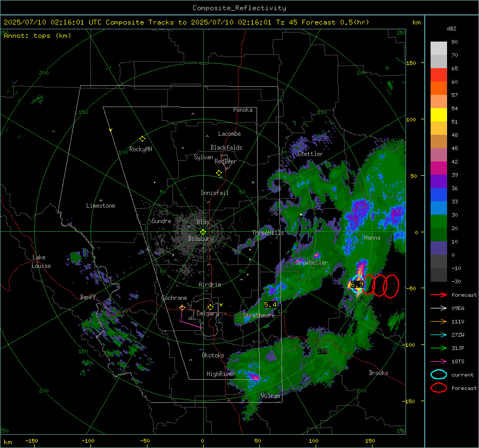
Task: Click the HighRiver city label
Action: pos(221,374)
